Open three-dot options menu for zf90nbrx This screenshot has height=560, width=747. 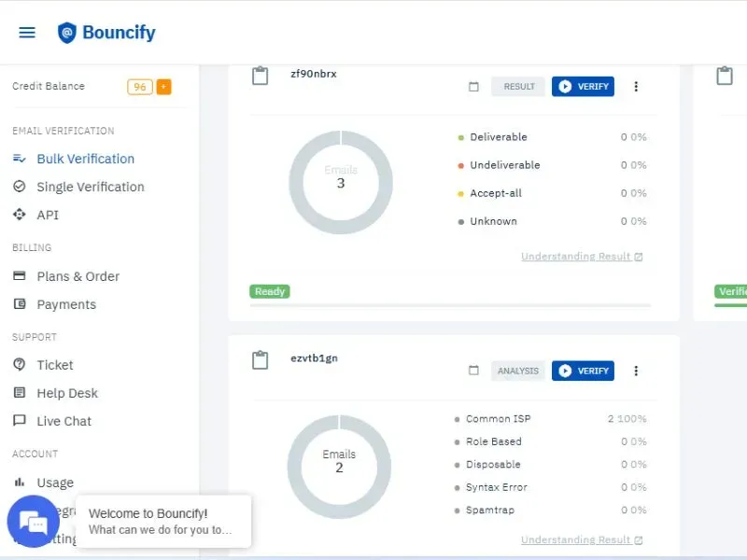click(636, 87)
